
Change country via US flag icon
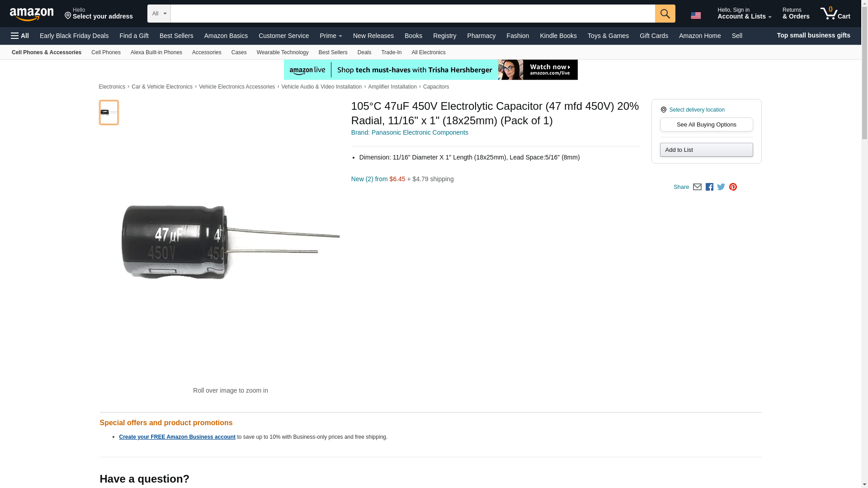[x=696, y=15]
